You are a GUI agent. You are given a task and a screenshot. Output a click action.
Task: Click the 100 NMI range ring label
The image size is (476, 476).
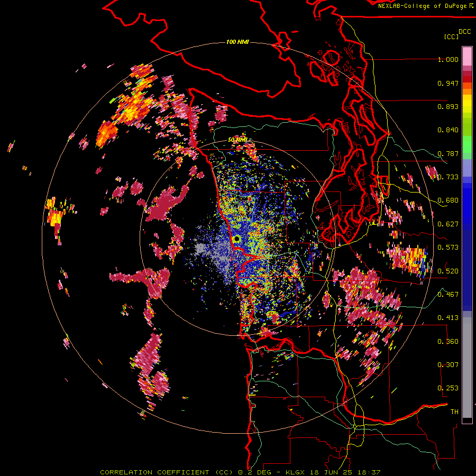237,42
